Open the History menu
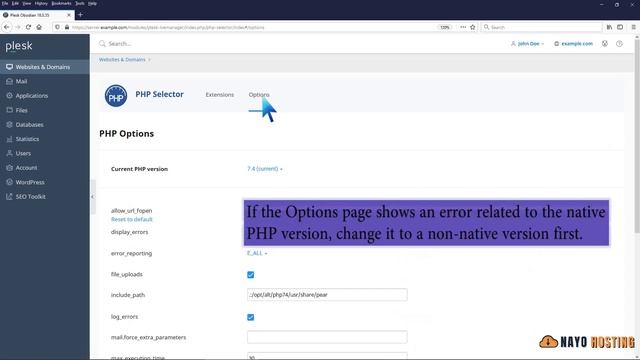 [x=41, y=3]
